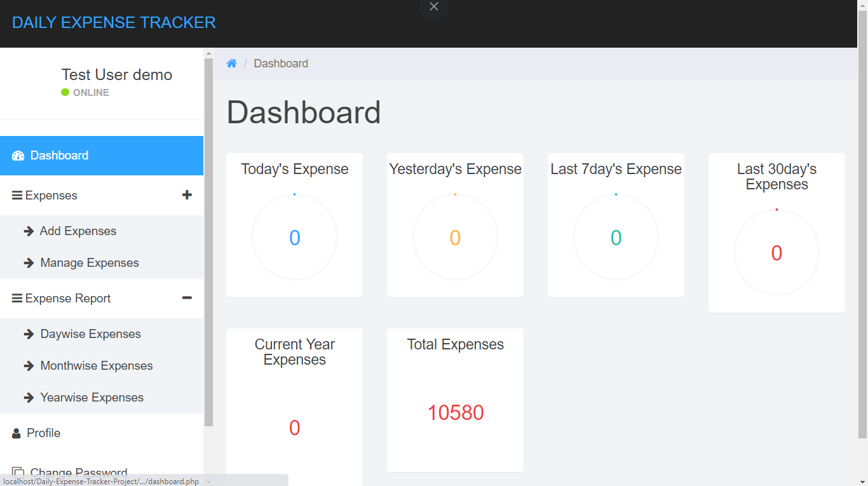Click the home breadcrumb icon
Screen dimensions: 868x486
pyautogui.click(x=231, y=63)
